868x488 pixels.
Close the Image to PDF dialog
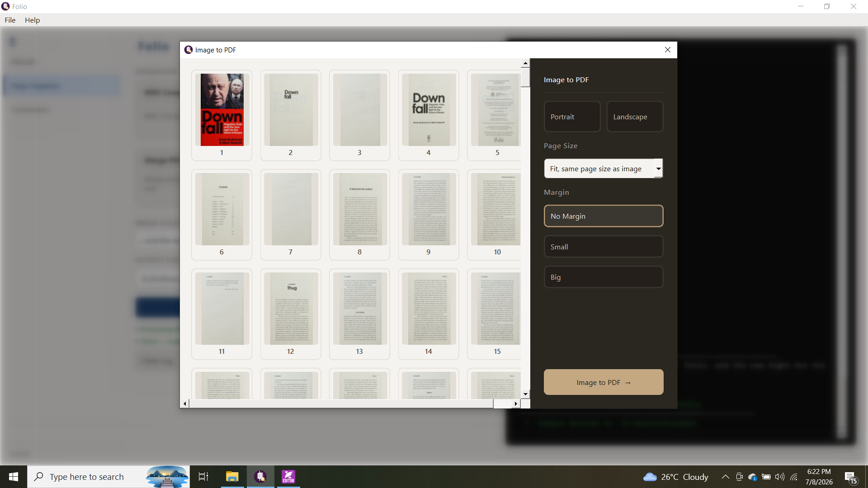coord(668,50)
